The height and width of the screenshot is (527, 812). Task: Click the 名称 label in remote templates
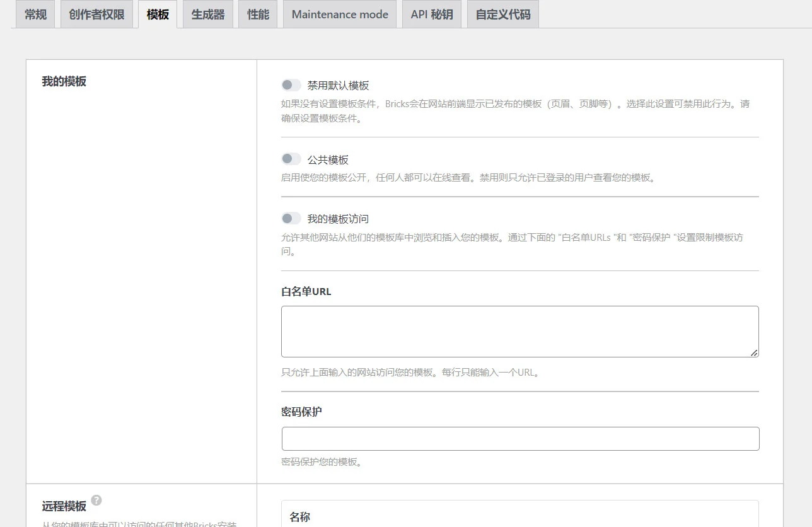300,517
